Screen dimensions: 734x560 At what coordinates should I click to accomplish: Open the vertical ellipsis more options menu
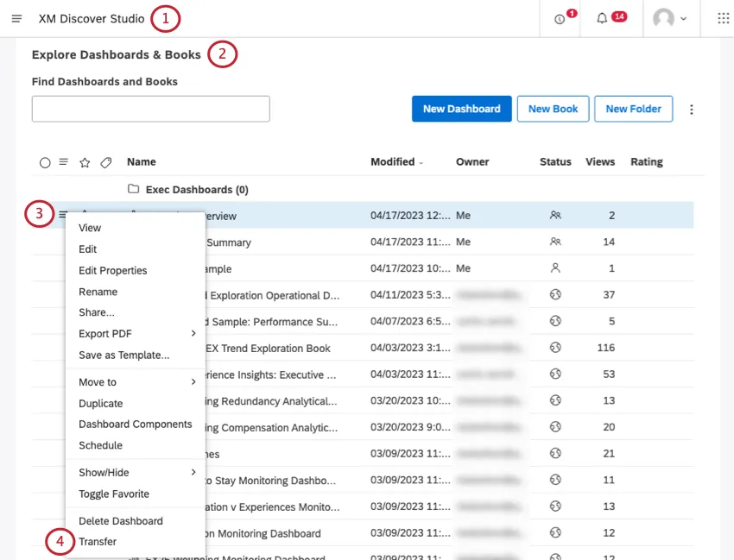690,109
